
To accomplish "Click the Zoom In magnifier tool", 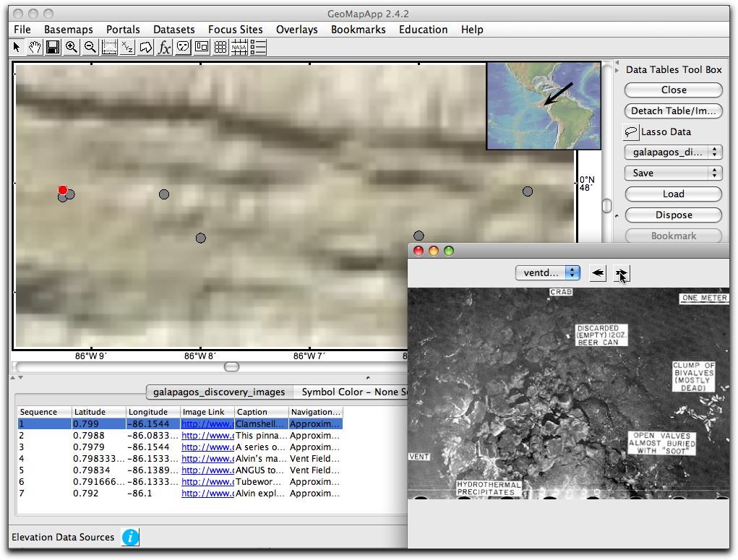I will (71, 46).
